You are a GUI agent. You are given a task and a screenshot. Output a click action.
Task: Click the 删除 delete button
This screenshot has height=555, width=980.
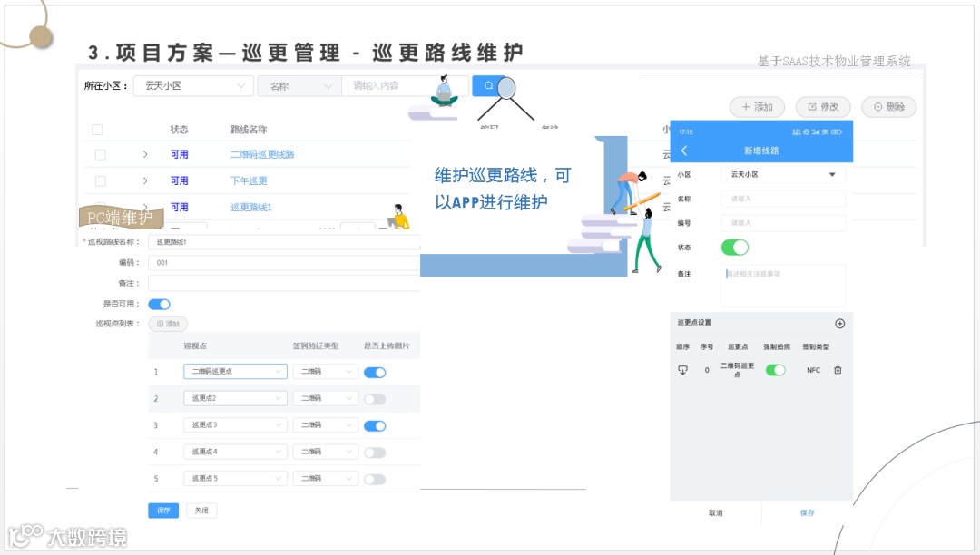888,107
